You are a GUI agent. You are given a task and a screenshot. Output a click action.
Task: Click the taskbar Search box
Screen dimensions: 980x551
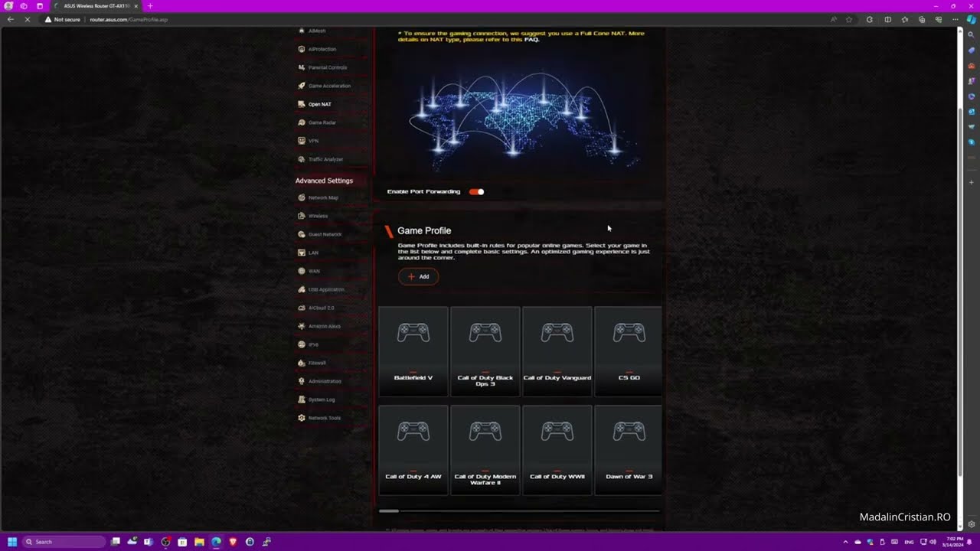64,542
